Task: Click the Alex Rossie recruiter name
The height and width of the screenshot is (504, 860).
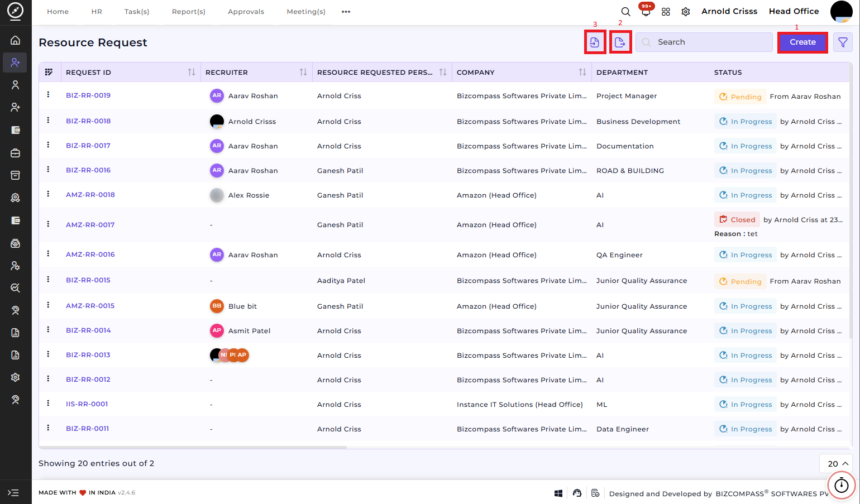Action: point(249,195)
